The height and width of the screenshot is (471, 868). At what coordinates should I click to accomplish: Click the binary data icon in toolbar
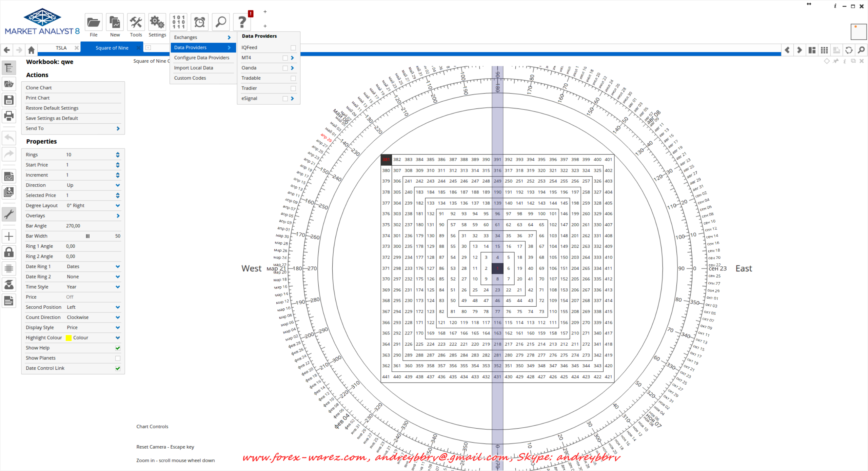[178, 23]
